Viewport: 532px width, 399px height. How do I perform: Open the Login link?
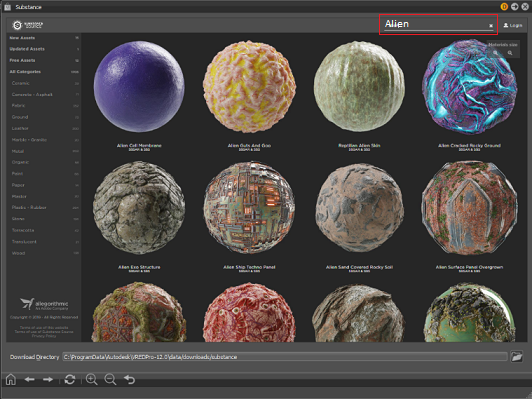(x=513, y=25)
